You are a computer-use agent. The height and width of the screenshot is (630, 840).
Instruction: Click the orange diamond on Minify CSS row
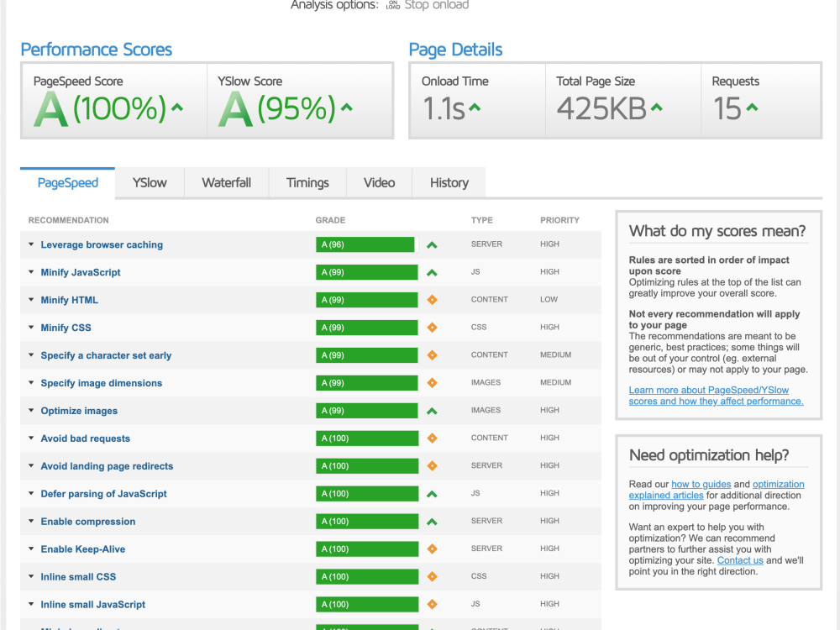(x=432, y=328)
